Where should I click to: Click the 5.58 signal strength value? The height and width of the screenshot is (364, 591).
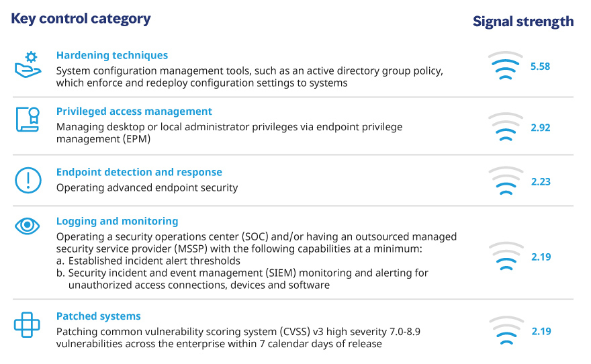(x=541, y=66)
